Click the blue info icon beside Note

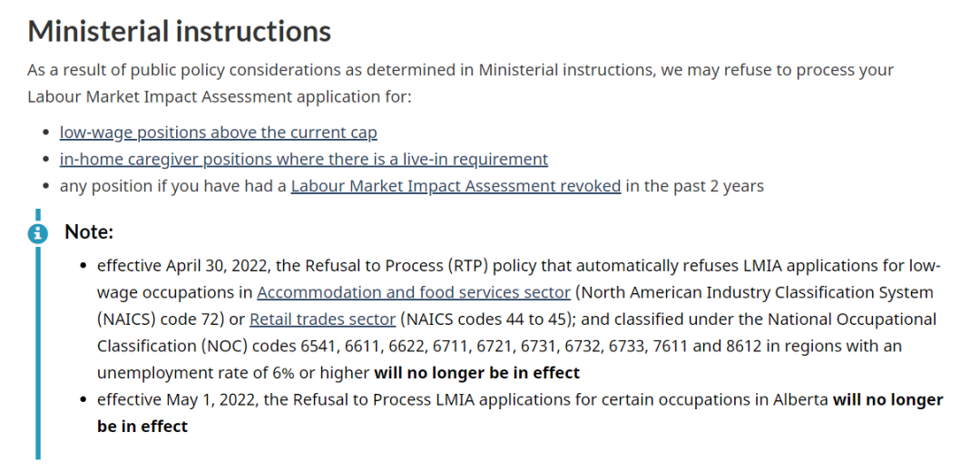(x=37, y=233)
